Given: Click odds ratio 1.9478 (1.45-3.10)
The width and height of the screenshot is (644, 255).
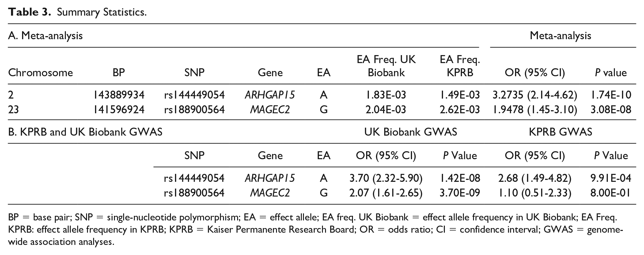Looking at the screenshot, I should click(x=535, y=109).
